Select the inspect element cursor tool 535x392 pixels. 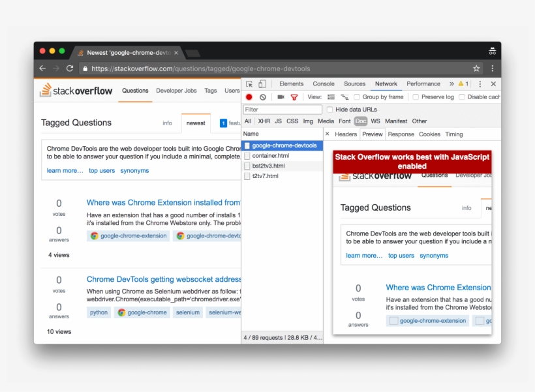coord(250,83)
